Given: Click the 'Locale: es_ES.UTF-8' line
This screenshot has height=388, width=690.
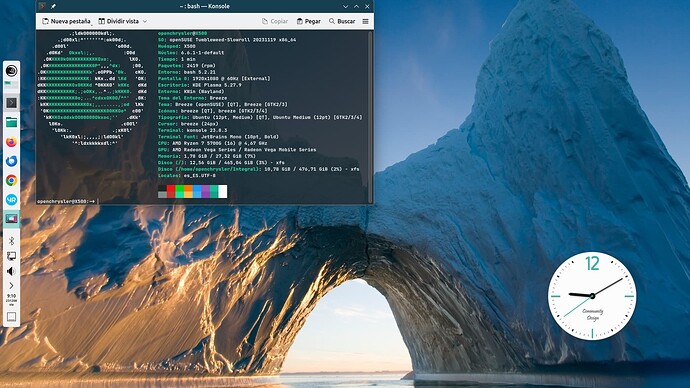Looking at the screenshot, I should click(187, 176).
